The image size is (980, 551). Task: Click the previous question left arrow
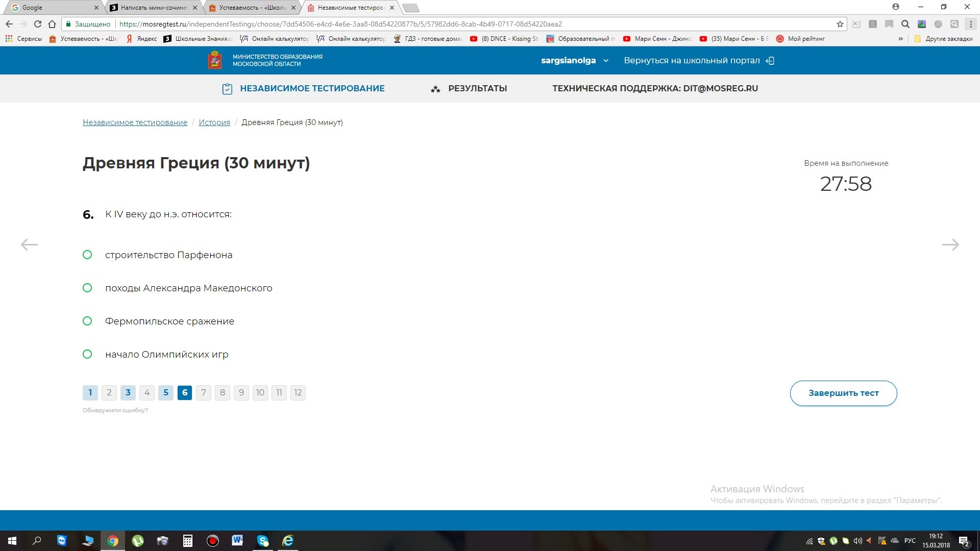click(29, 245)
